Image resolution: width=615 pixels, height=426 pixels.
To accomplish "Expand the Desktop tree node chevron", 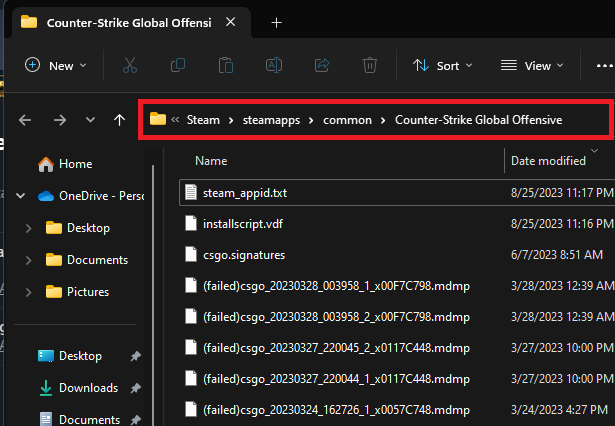I will point(28,228).
